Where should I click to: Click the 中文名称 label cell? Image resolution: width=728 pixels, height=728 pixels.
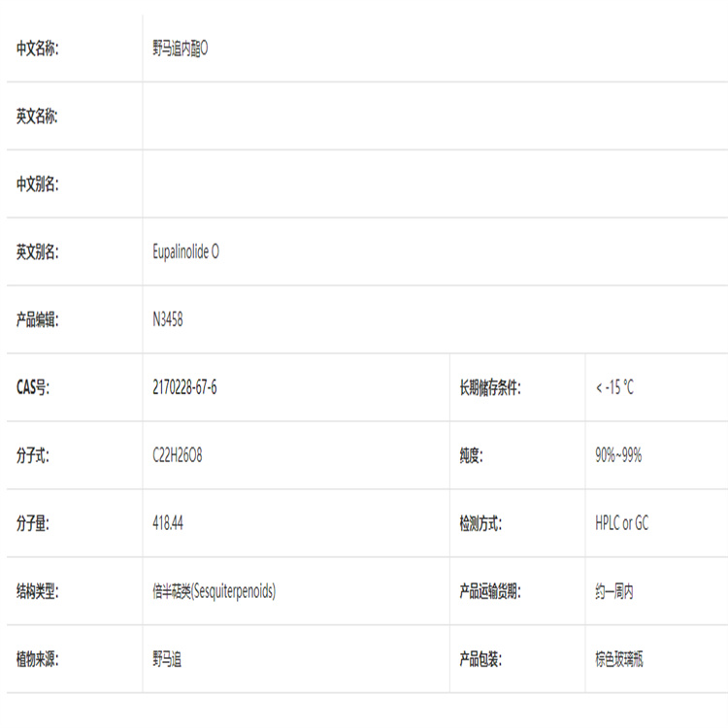point(37,49)
